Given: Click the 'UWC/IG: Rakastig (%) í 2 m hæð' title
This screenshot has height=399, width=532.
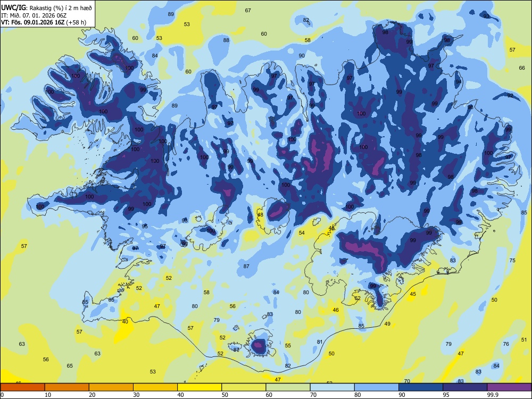Looking at the screenshot, I should tap(46, 8).
